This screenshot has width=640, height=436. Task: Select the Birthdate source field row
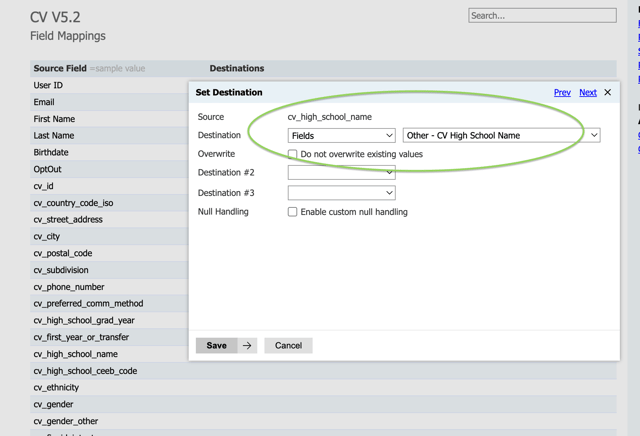coord(51,153)
